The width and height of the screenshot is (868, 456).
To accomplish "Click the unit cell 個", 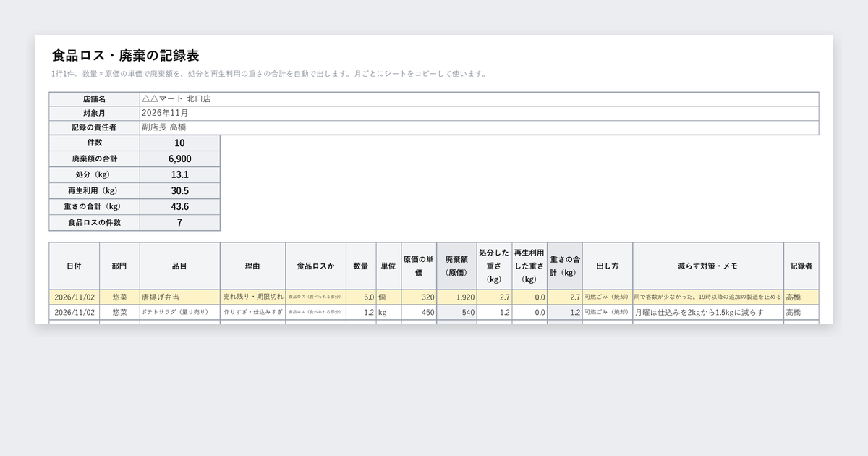I will (388, 297).
